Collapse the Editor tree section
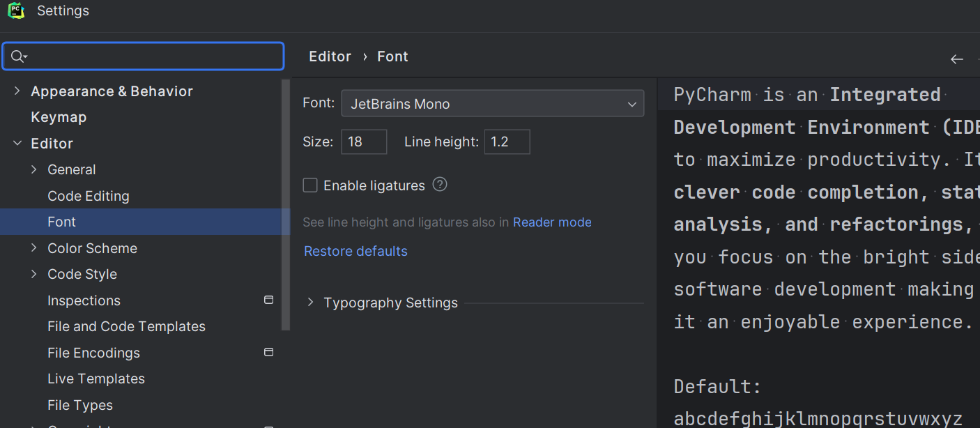This screenshot has height=428, width=980. (x=17, y=143)
